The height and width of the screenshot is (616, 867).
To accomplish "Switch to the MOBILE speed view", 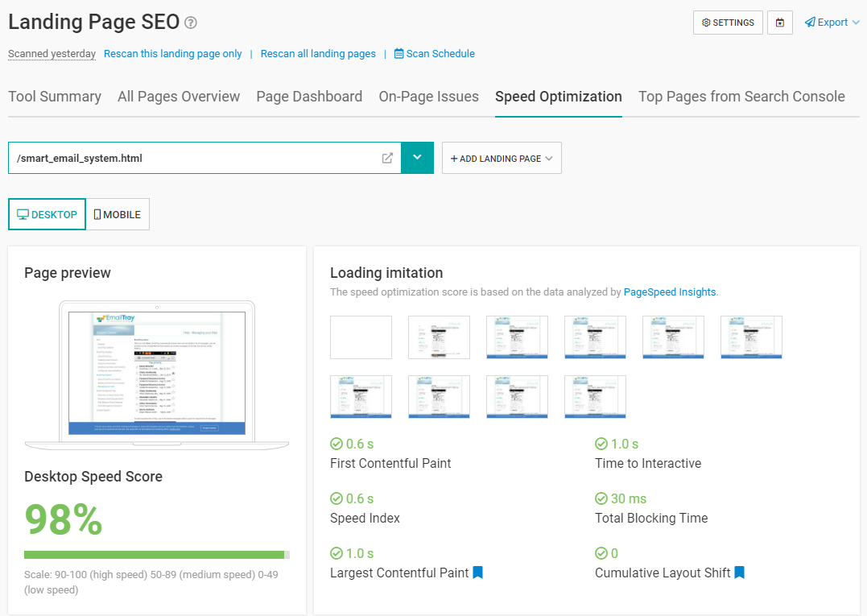I will pos(118,213).
